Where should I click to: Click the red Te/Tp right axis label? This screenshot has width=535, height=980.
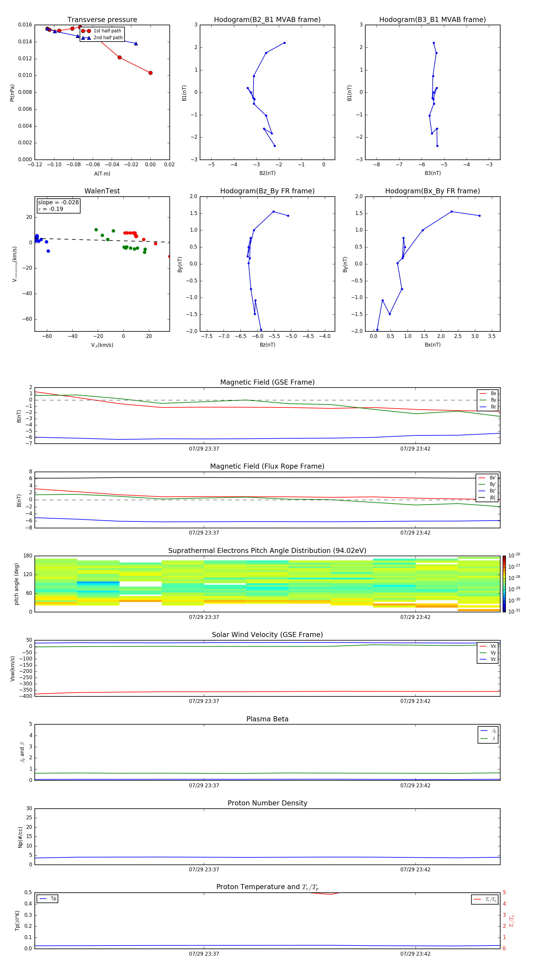pos(512,921)
